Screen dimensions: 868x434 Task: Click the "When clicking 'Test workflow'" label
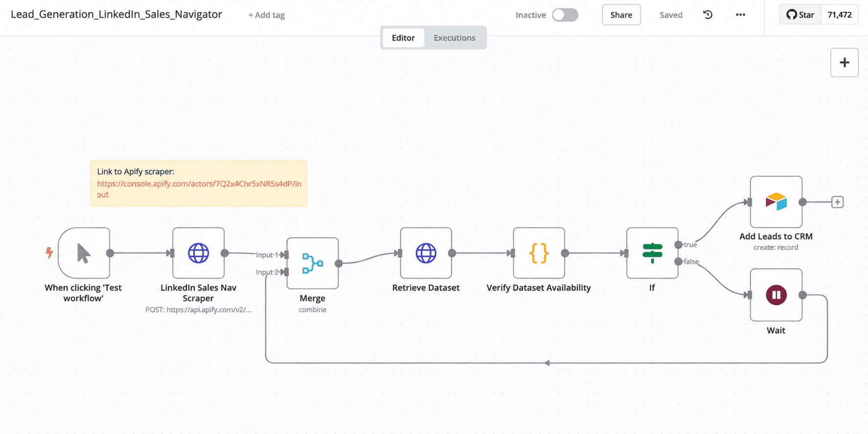[83, 293]
